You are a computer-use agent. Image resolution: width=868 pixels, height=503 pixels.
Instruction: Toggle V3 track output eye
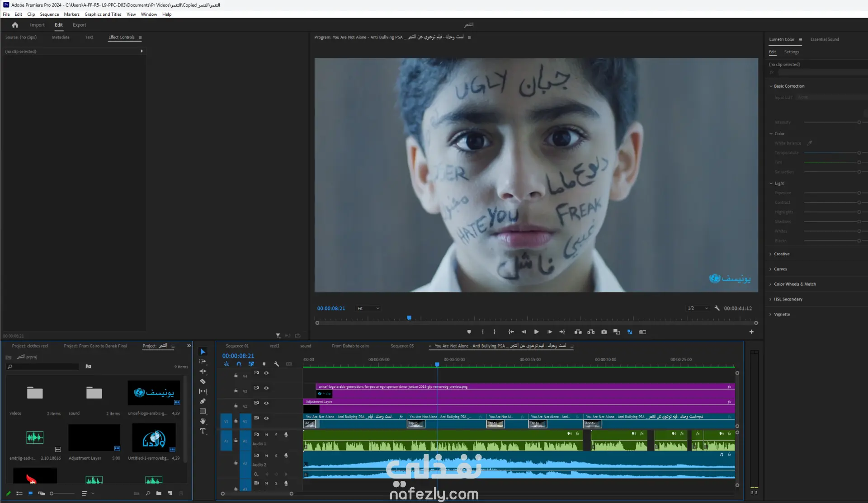(x=266, y=388)
